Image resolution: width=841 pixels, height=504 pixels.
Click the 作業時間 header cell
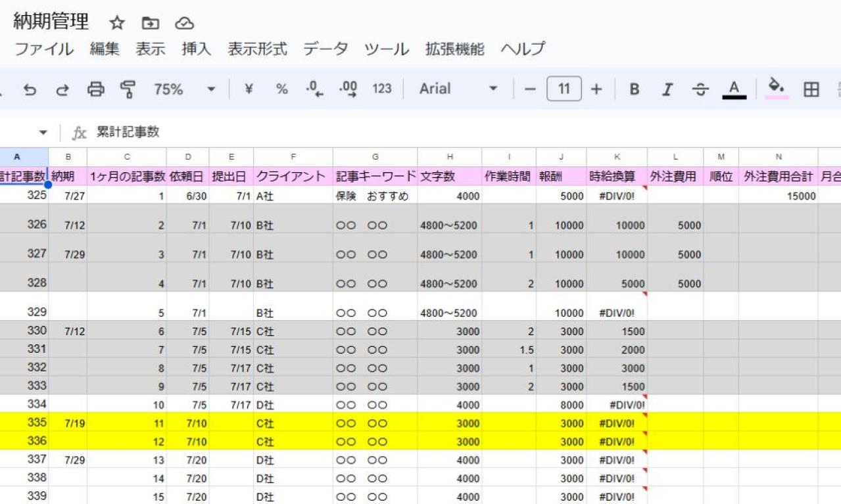(x=509, y=176)
